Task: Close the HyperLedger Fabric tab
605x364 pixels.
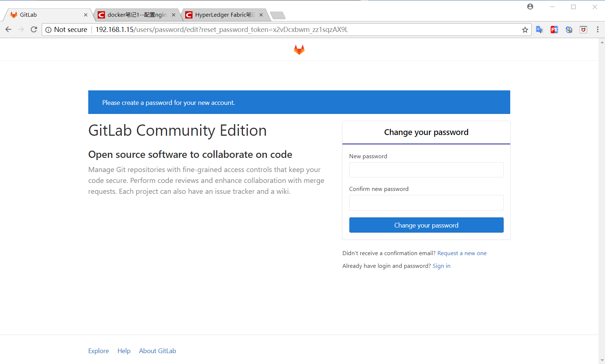Action: (261, 15)
